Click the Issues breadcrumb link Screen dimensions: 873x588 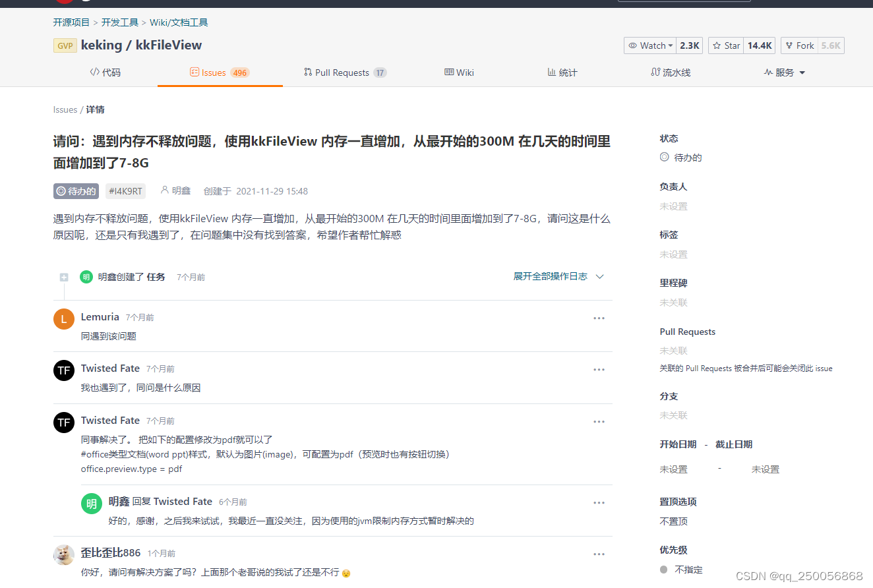click(65, 109)
